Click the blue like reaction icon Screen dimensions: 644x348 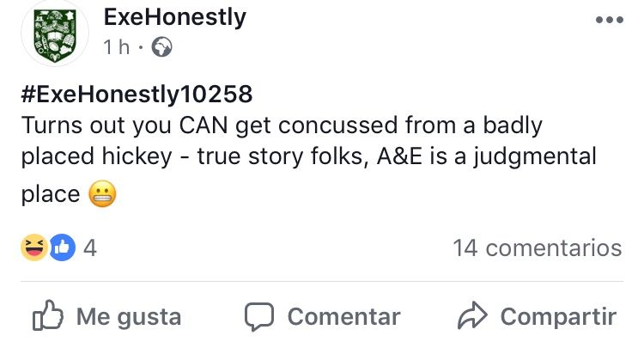(63, 247)
